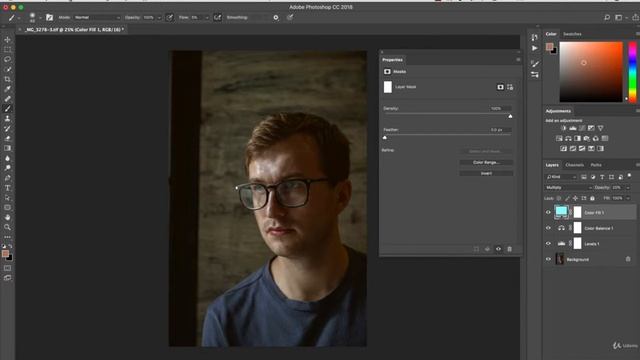640x360 pixels.
Task: Select the Crop tool
Action: [x=7, y=79]
